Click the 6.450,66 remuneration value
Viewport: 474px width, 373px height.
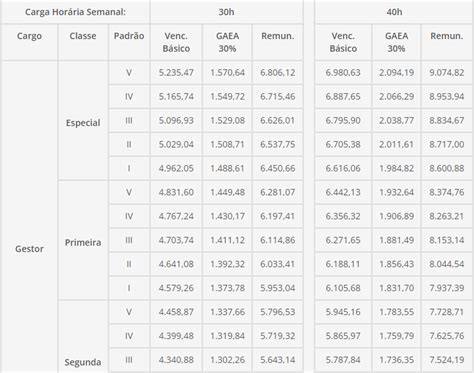(x=278, y=168)
